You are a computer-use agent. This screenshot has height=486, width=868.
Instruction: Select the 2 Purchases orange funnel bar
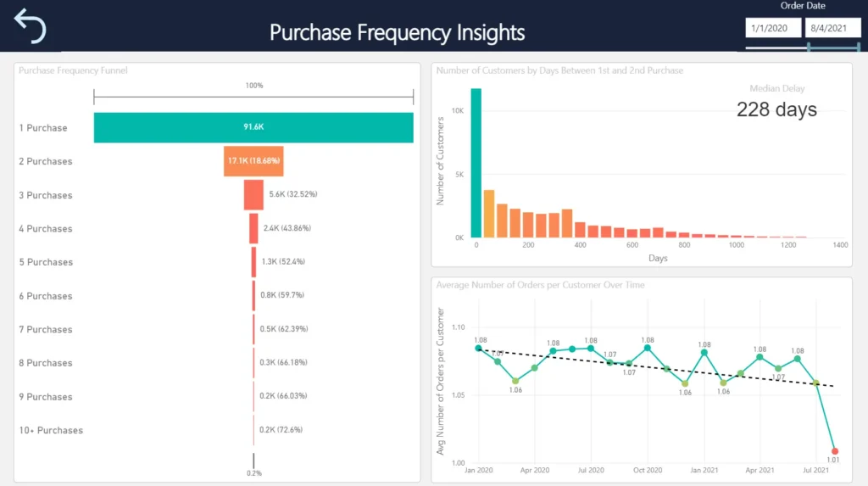tap(253, 161)
